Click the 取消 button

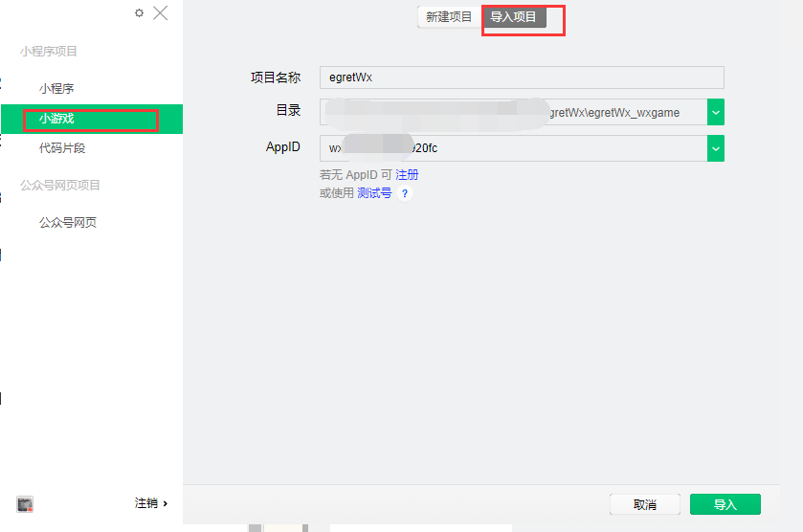tap(645, 504)
